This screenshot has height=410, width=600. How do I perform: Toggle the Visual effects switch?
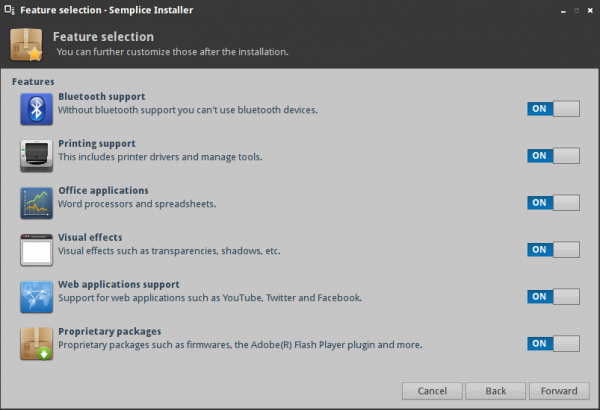click(x=553, y=249)
